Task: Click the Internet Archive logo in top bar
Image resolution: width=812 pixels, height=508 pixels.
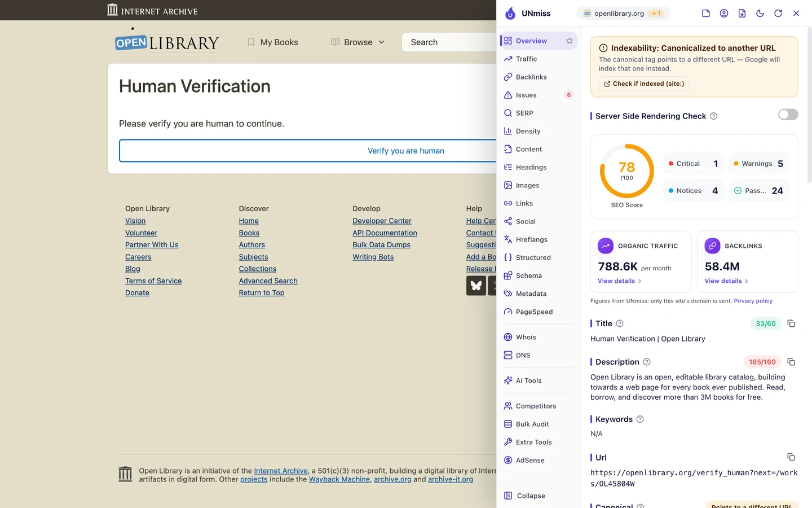Action: 152,10
